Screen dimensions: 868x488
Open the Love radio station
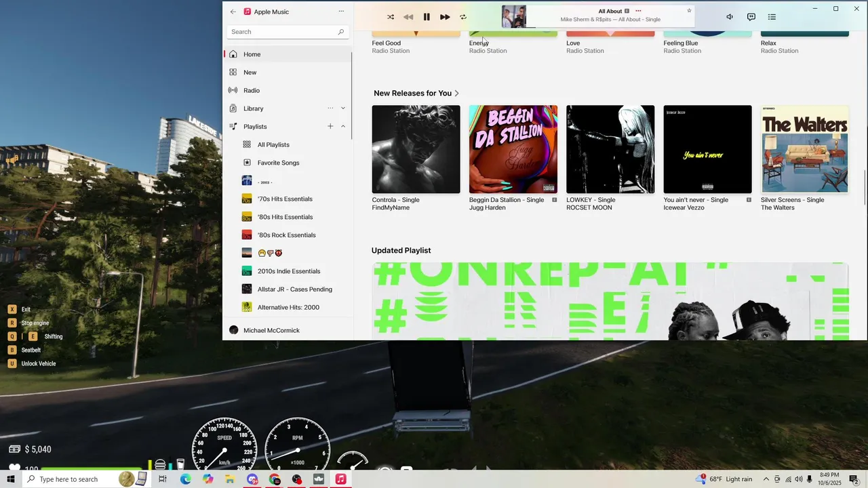tap(610, 34)
